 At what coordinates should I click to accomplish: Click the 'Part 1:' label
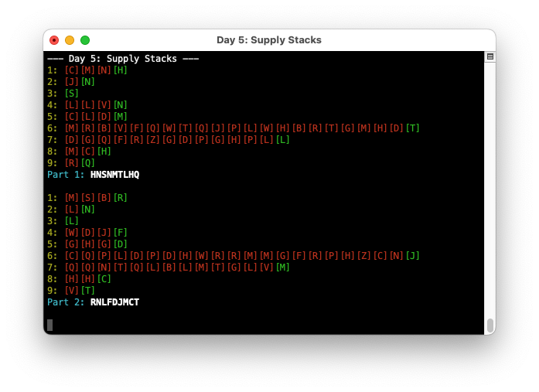(66, 175)
